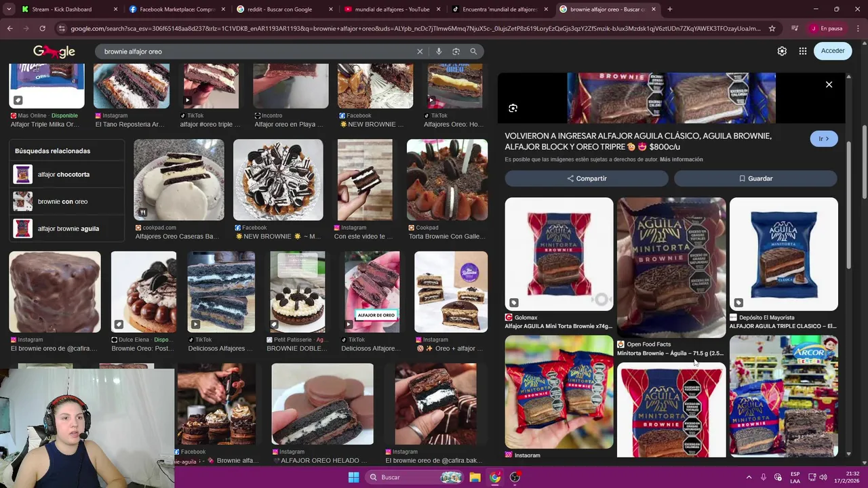Open a new browser tab
The image size is (868, 488).
669,9
